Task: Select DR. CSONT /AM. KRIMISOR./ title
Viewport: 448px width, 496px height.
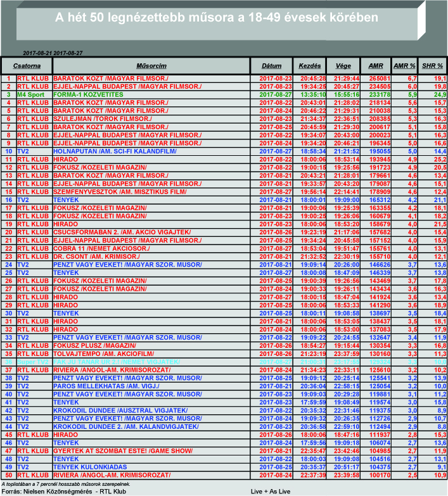Action: (x=96, y=257)
